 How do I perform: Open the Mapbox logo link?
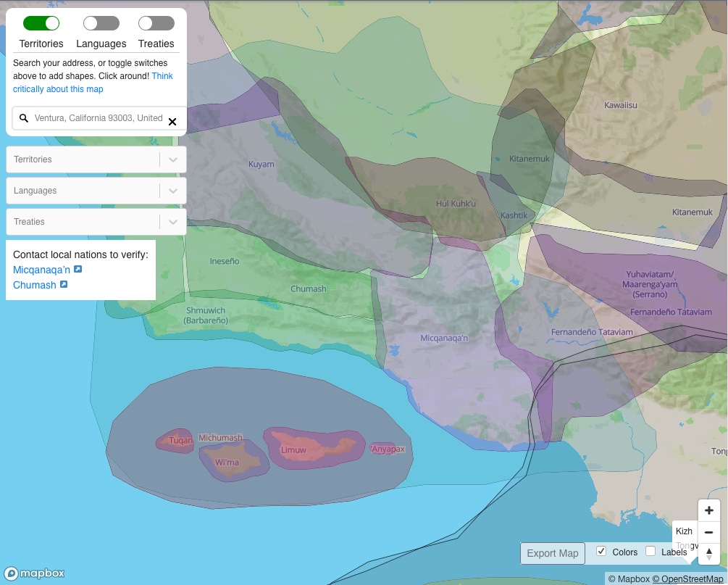click(34, 573)
